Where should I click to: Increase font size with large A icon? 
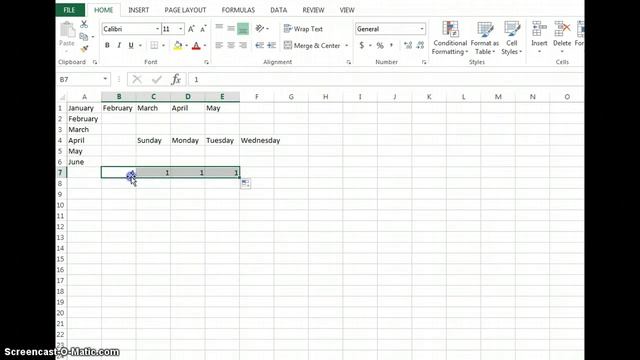[191, 29]
